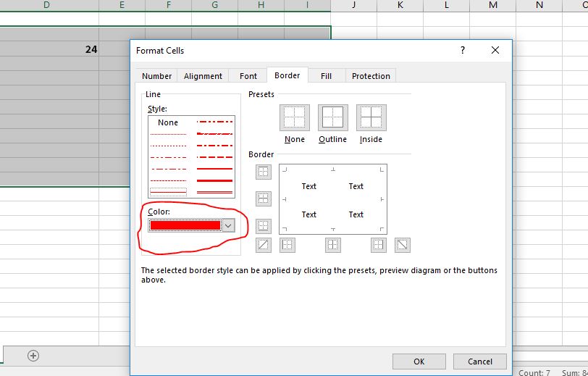Viewport: 588px width, 376px height.
Task: Choose the medium dashed line style
Action: (215, 157)
